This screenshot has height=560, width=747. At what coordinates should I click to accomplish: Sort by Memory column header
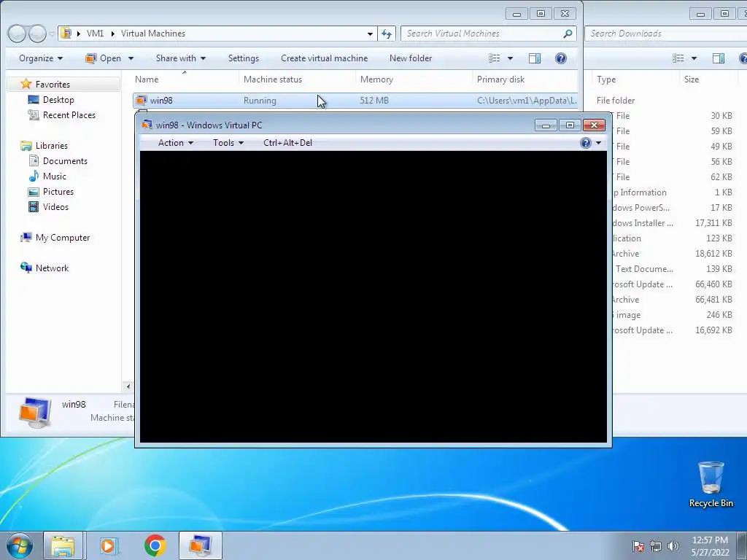(414, 79)
